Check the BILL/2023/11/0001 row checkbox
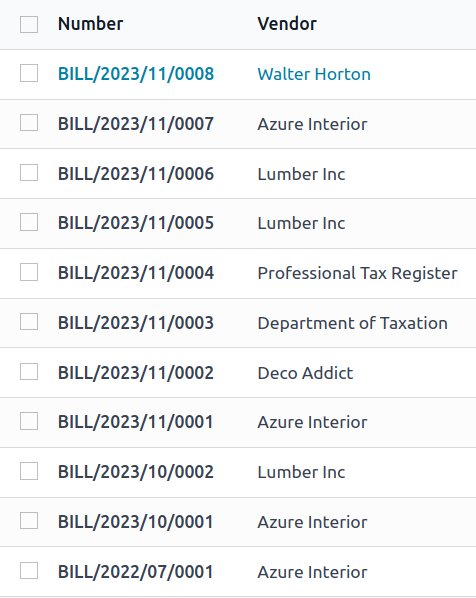This screenshot has height=598, width=476. [x=29, y=421]
